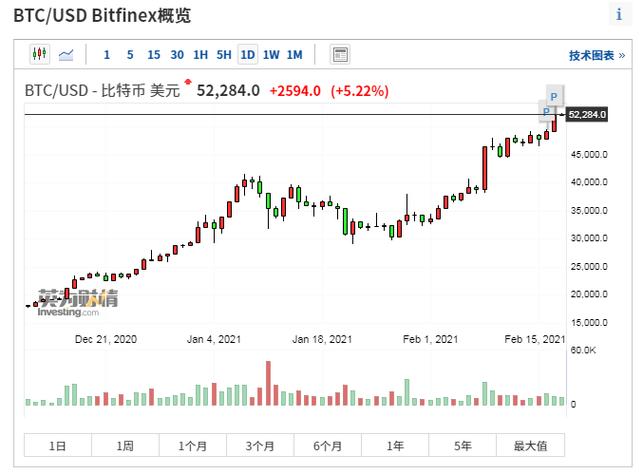Select the 15 minute interval

pos(154,55)
